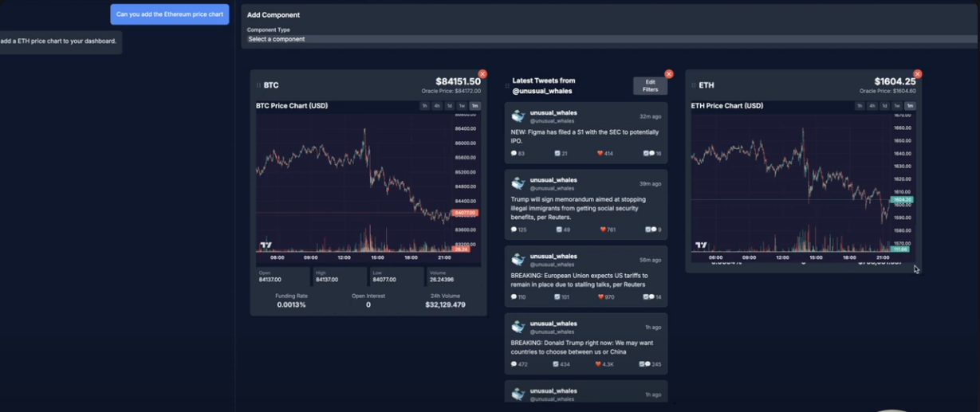Click the unusual_whales name on 39m ago tweet
980x412 pixels.
pyautogui.click(x=553, y=180)
